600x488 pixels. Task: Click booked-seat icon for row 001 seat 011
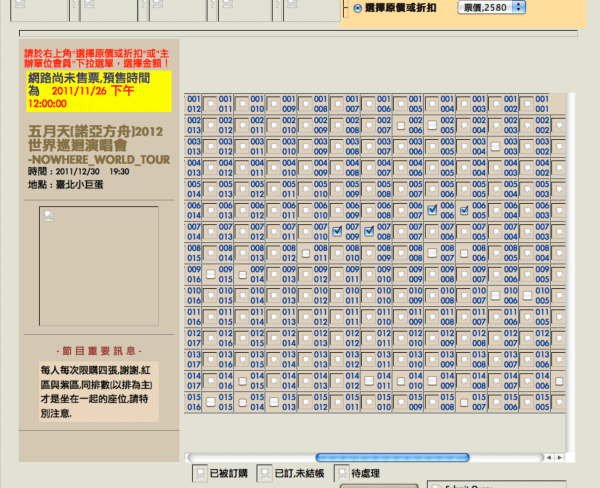[210, 104]
